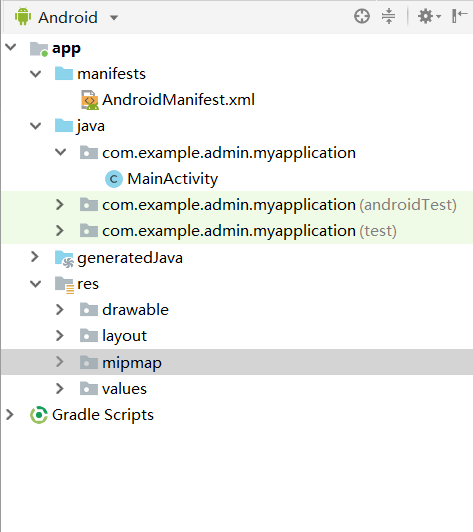Collapse the res folder

click(x=36, y=284)
